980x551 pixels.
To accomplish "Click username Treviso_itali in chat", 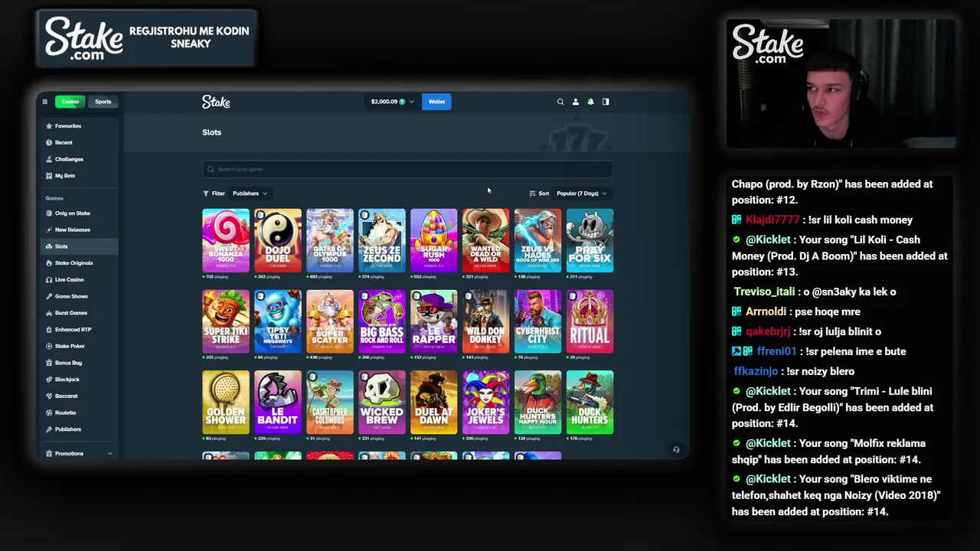I will [764, 292].
